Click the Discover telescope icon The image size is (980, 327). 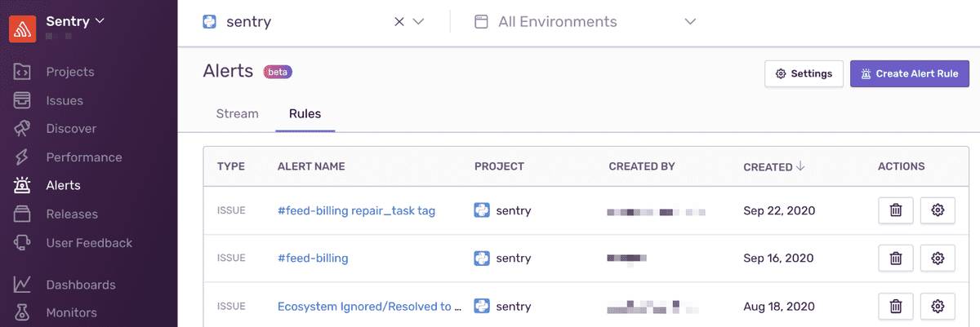pyautogui.click(x=22, y=129)
